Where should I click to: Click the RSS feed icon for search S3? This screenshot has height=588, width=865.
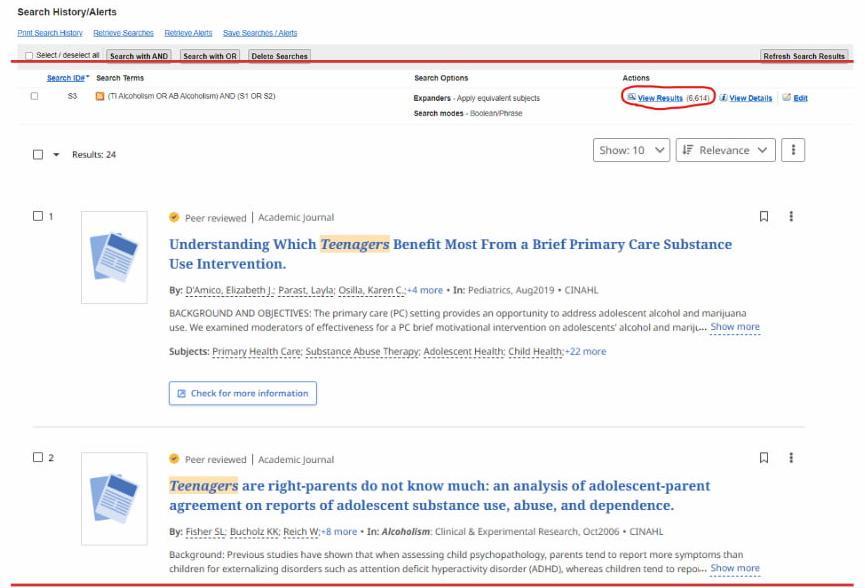[x=100, y=96]
